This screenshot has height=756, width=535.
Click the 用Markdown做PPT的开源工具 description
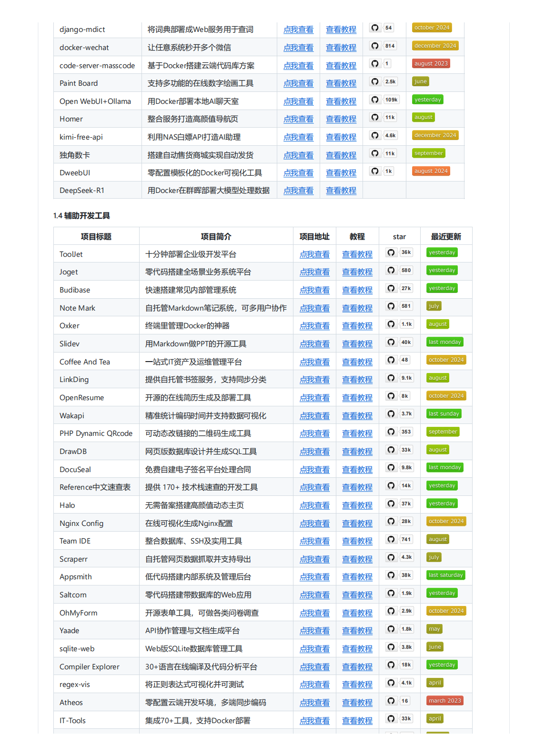[196, 344]
